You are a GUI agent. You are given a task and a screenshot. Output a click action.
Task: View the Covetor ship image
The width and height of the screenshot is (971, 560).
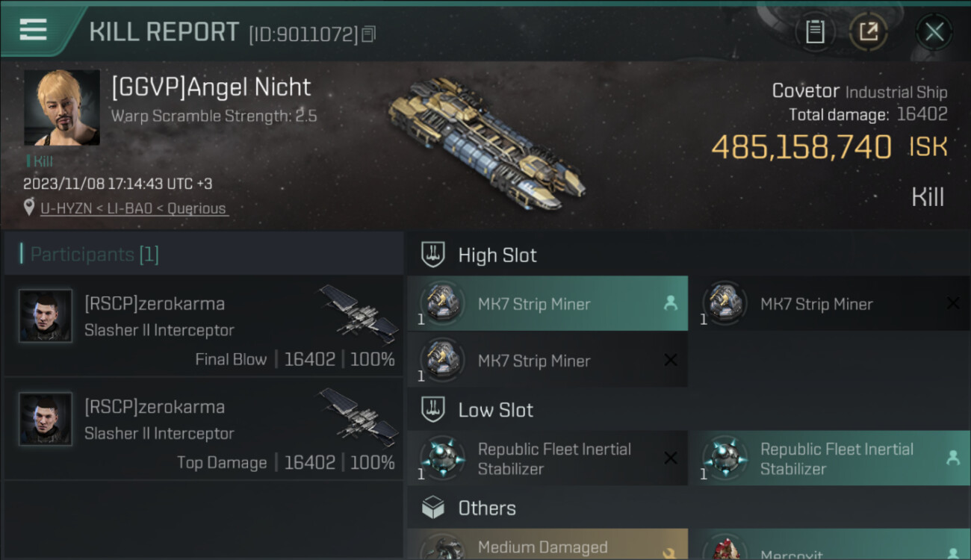point(486,143)
